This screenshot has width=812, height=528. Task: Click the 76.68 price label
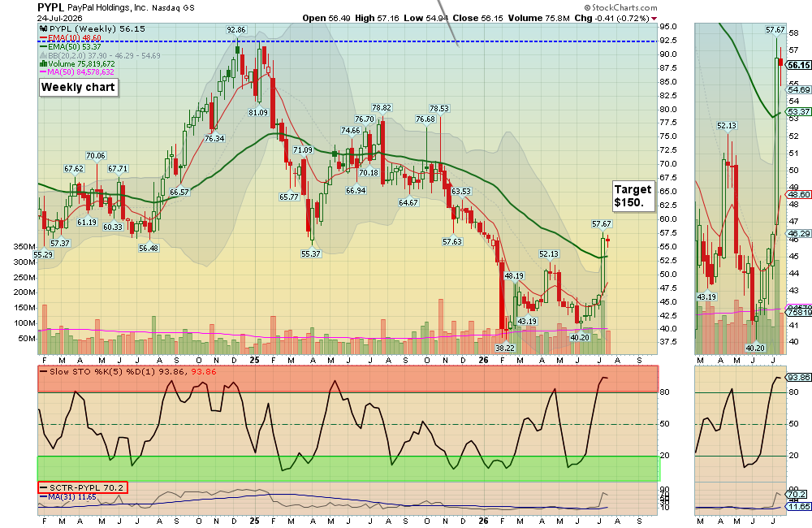(x=425, y=119)
